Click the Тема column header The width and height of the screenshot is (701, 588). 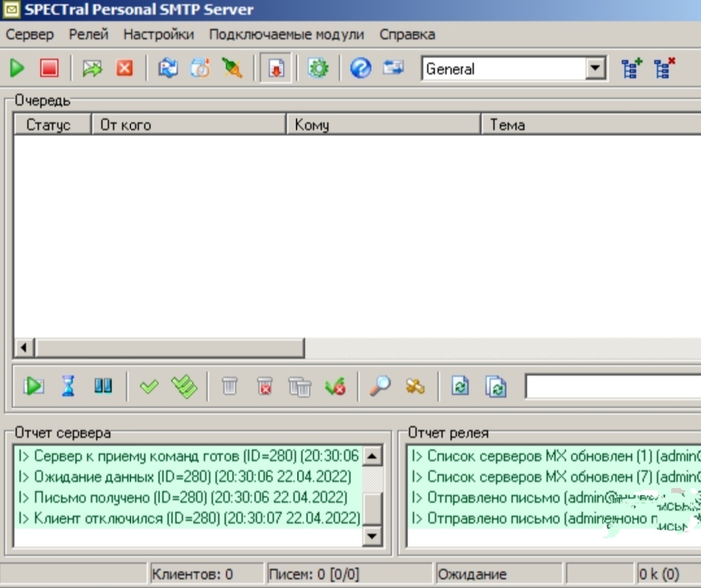tap(591, 125)
